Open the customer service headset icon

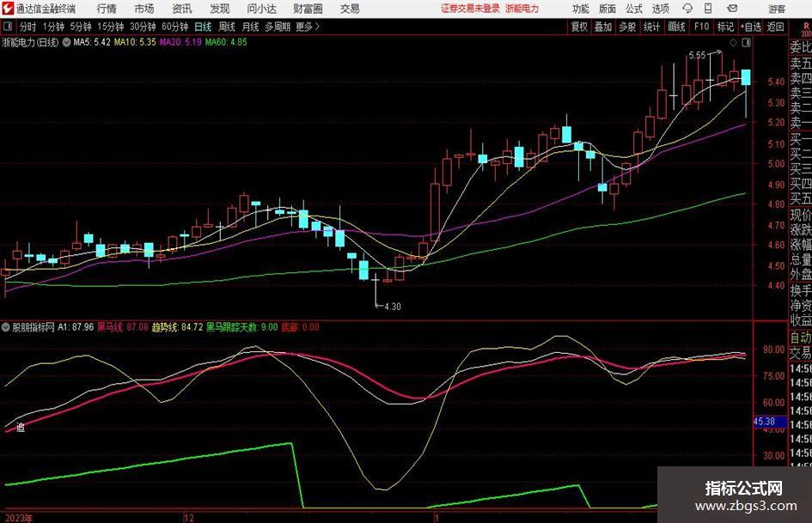(687, 9)
